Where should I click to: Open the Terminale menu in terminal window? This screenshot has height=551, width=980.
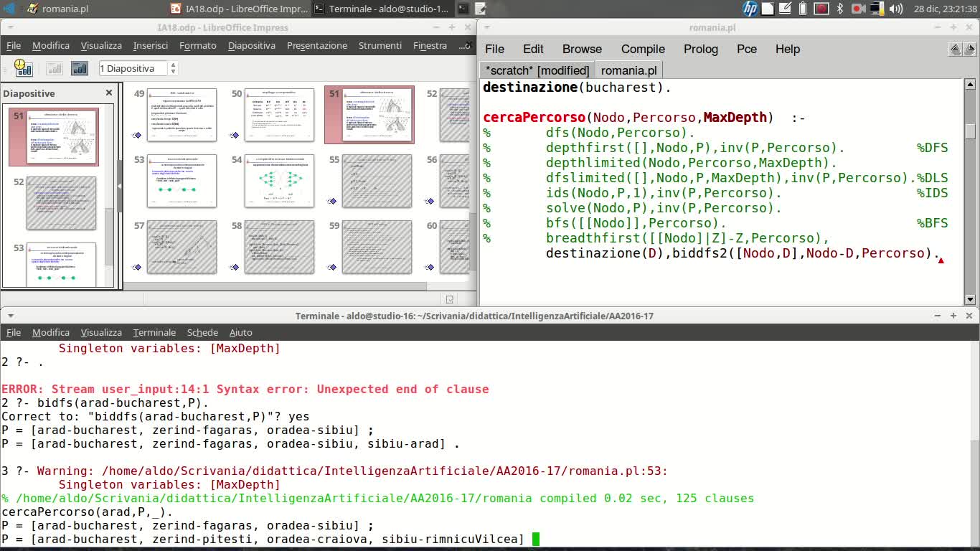(x=154, y=332)
